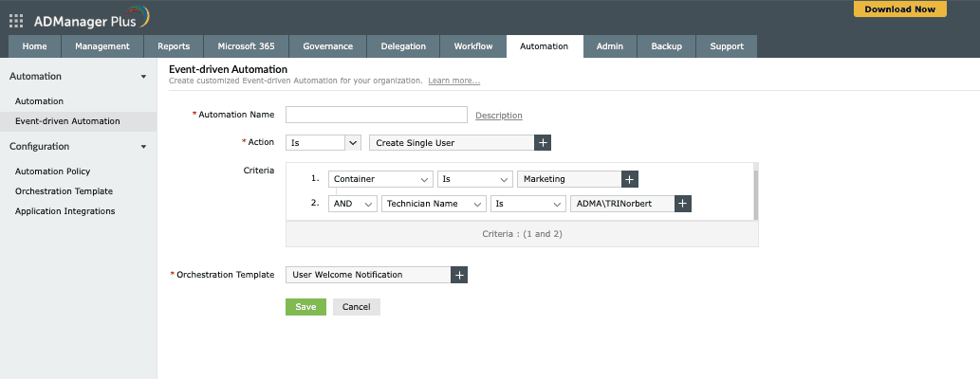Click the Automation Name text field
Screen dimensions: 980x379
pos(376,115)
